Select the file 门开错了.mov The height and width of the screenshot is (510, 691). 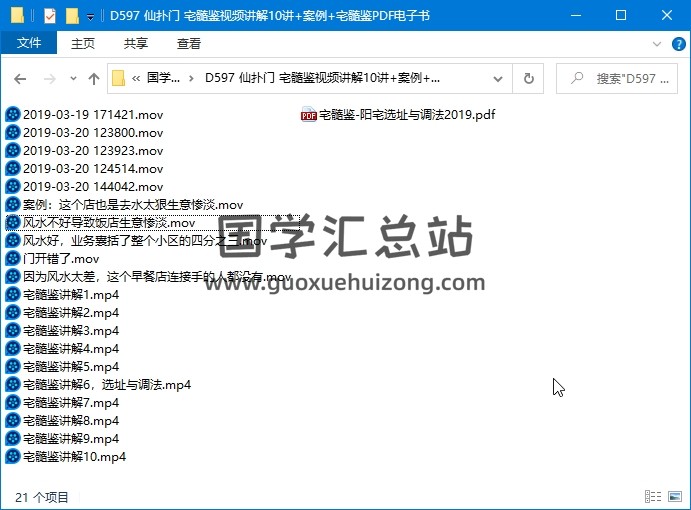pyautogui.click(x=61, y=259)
